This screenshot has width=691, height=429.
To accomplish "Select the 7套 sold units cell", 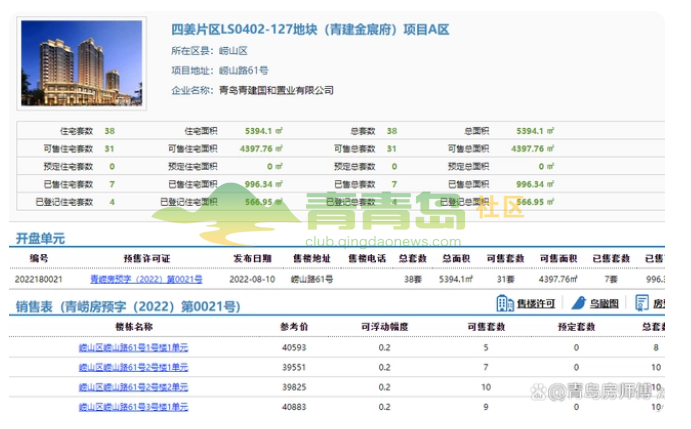I will tap(611, 279).
